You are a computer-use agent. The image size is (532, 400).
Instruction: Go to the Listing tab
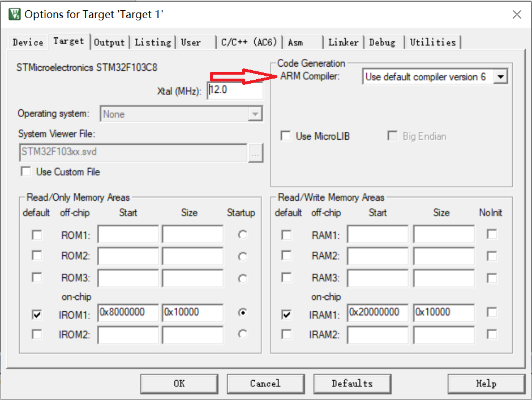pyautogui.click(x=153, y=42)
